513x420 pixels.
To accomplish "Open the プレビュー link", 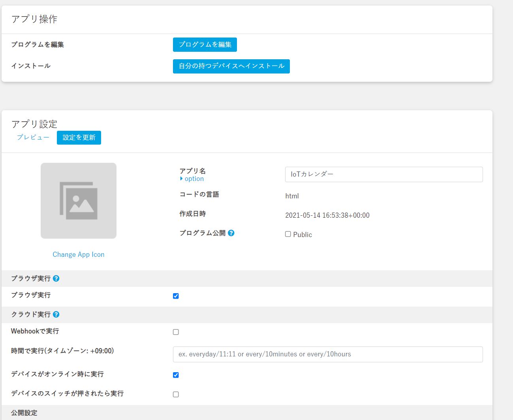I will point(33,137).
